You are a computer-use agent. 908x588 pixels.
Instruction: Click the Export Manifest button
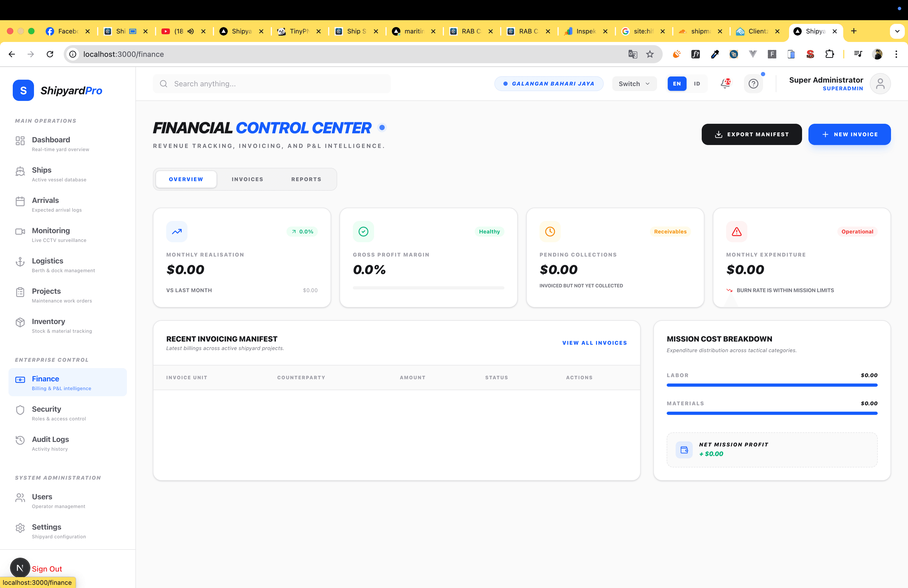coord(752,134)
